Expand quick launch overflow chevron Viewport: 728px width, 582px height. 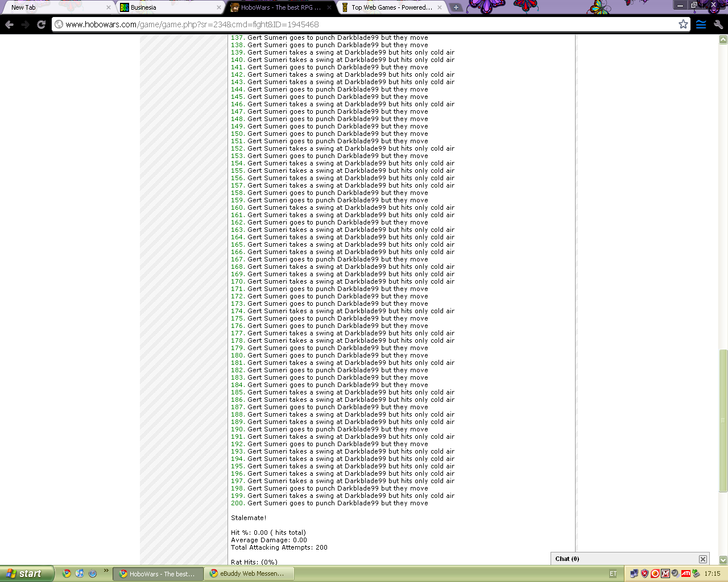(106, 571)
